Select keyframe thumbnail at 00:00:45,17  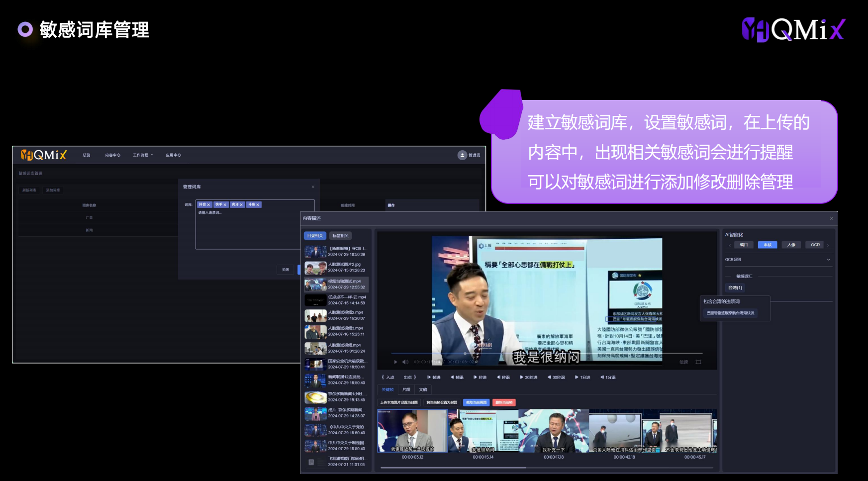tap(688, 431)
